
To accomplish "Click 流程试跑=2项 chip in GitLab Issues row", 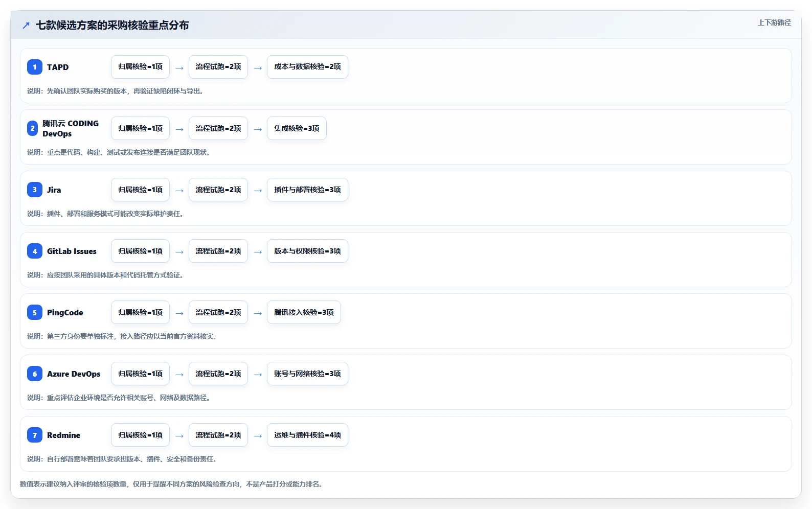I will (x=218, y=251).
